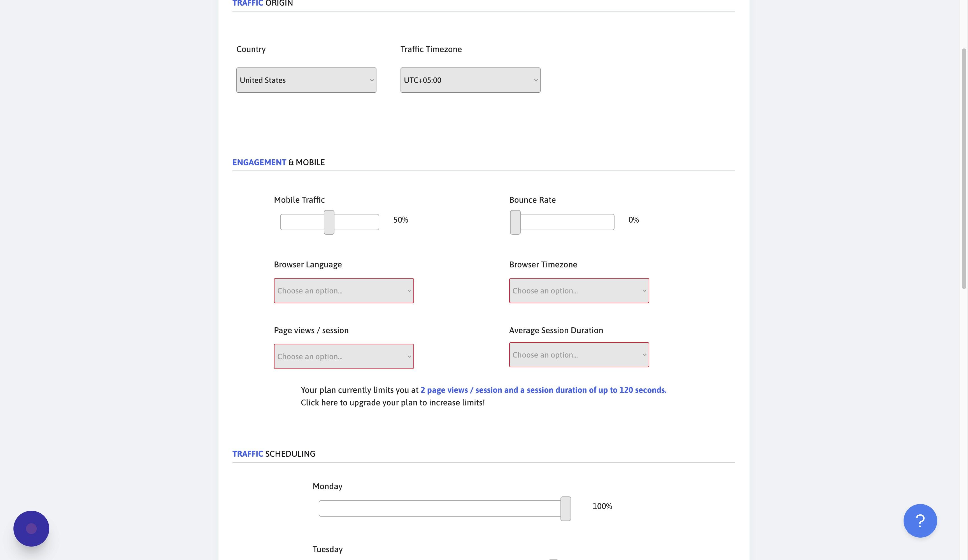Click the TRAFFIC SCHEDULING section heading
The width and height of the screenshot is (968, 560).
(273, 454)
